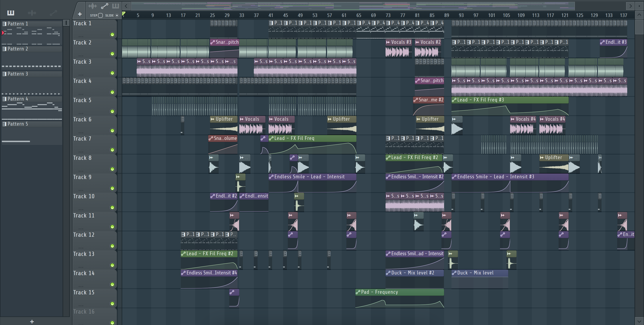Click the red arrow marker beside Pattern 1
The image size is (644, 325).
click(x=3, y=33)
